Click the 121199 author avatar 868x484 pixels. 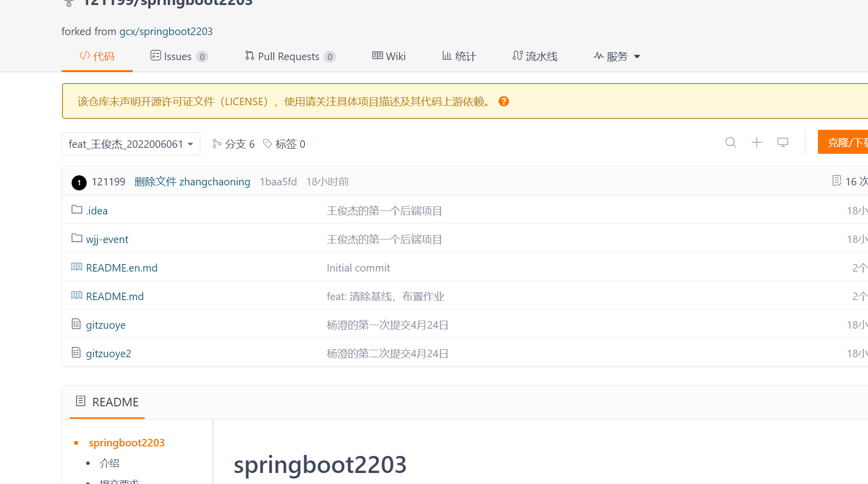[x=79, y=182]
